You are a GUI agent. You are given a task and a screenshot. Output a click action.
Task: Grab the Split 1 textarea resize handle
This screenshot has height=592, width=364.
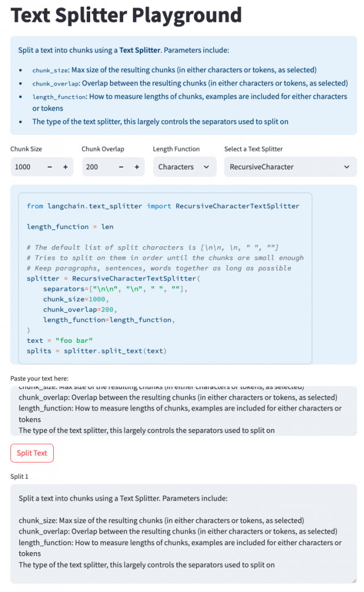pos(354,580)
